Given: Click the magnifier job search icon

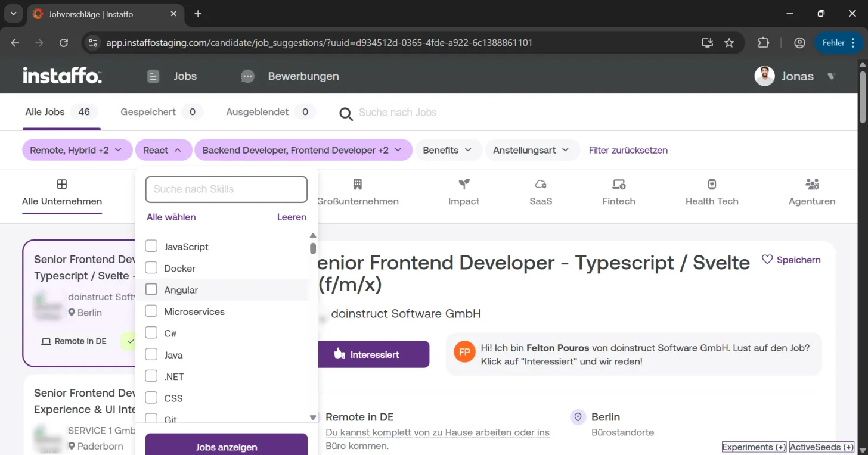Looking at the screenshot, I should coord(346,113).
